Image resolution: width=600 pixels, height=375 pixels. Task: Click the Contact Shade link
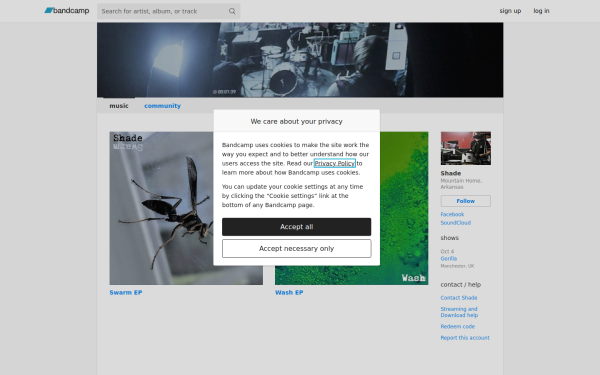pyautogui.click(x=459, y=298)
